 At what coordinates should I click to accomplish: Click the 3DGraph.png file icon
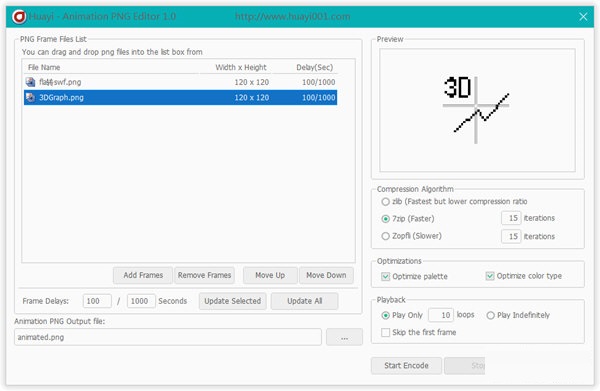[x=30, y=98]
